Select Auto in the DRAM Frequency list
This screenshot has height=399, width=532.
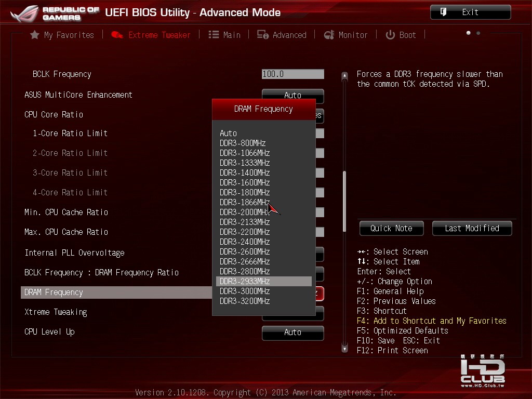(x=229, y=134)
